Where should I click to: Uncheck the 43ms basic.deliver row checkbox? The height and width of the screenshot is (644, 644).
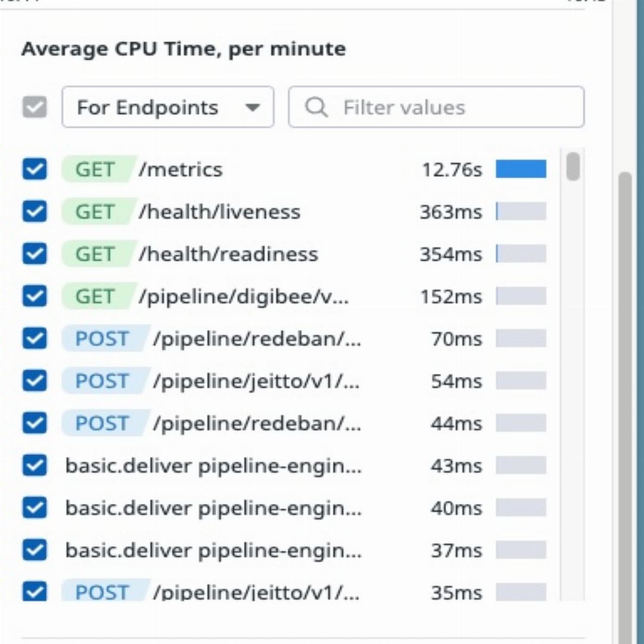[x=35, y=465]
